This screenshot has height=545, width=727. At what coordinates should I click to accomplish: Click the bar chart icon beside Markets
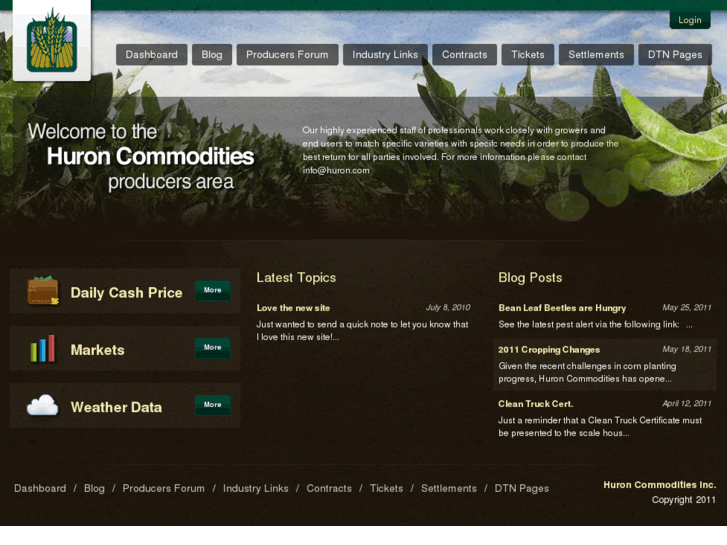[43, 349]
